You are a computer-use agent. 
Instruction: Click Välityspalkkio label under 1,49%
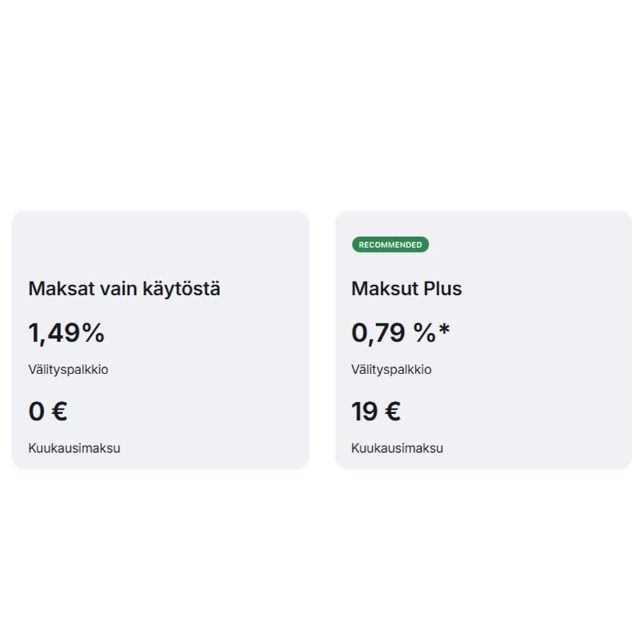pyautogui.click(x=68, y=370)
